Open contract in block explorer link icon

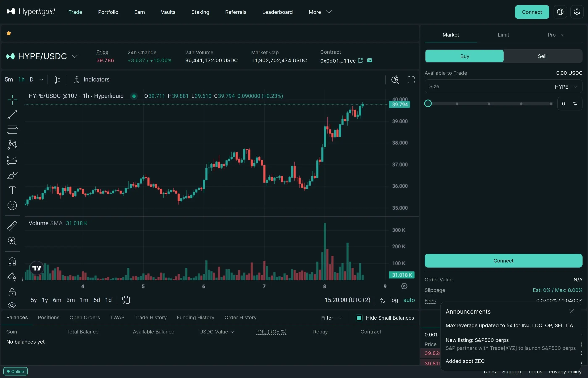point(360,60)
